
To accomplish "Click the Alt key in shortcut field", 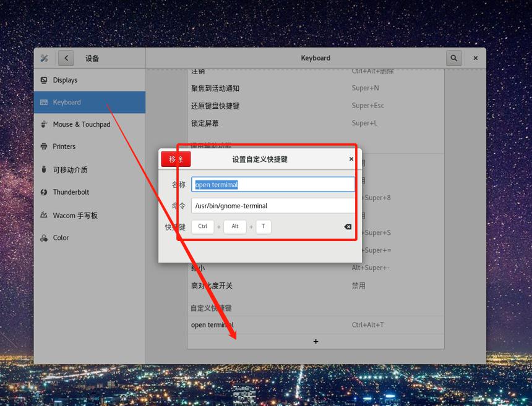I will (x=235, y=226).
